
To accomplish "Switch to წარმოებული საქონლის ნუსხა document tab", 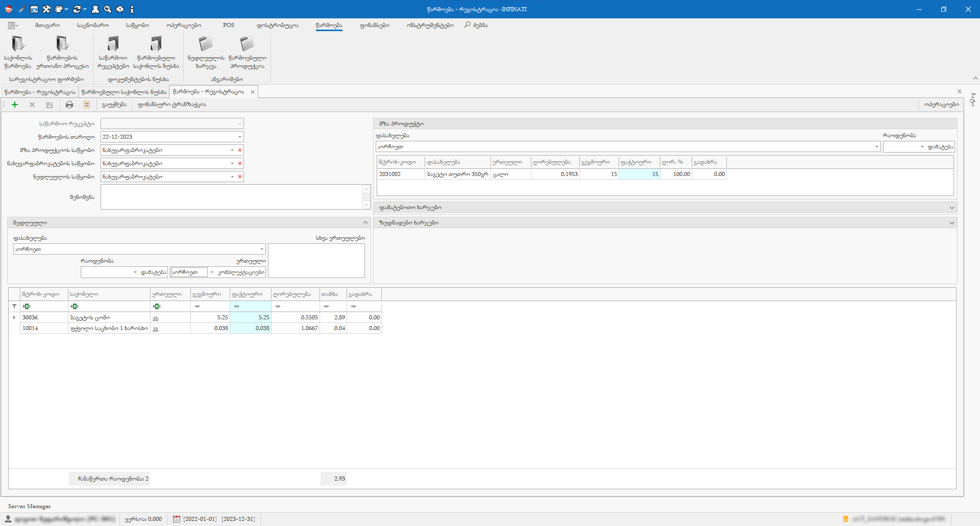I will click(x=124, y=92).
